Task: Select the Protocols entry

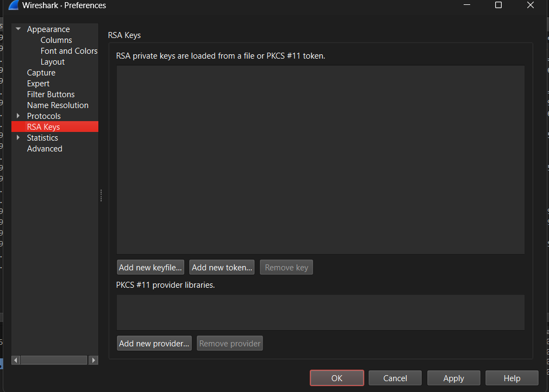Action: tap(44, 116)
